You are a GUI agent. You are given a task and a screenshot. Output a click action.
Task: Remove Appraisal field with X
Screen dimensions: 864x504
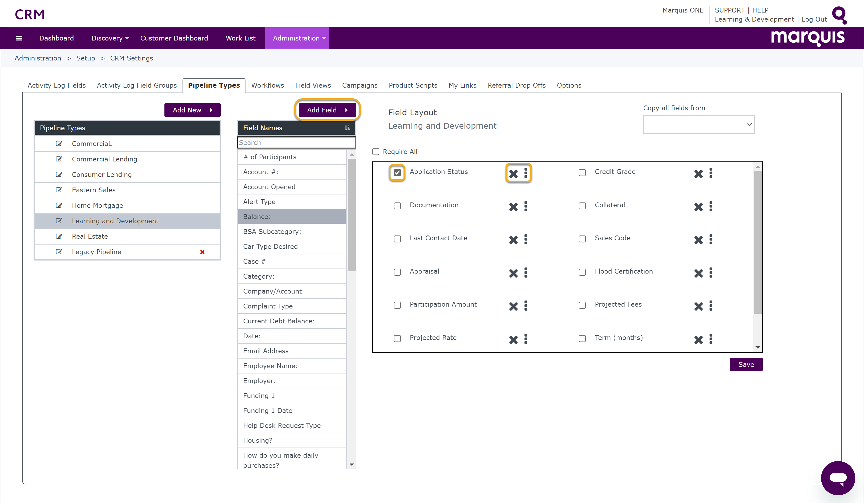click(x=513, y=273)
